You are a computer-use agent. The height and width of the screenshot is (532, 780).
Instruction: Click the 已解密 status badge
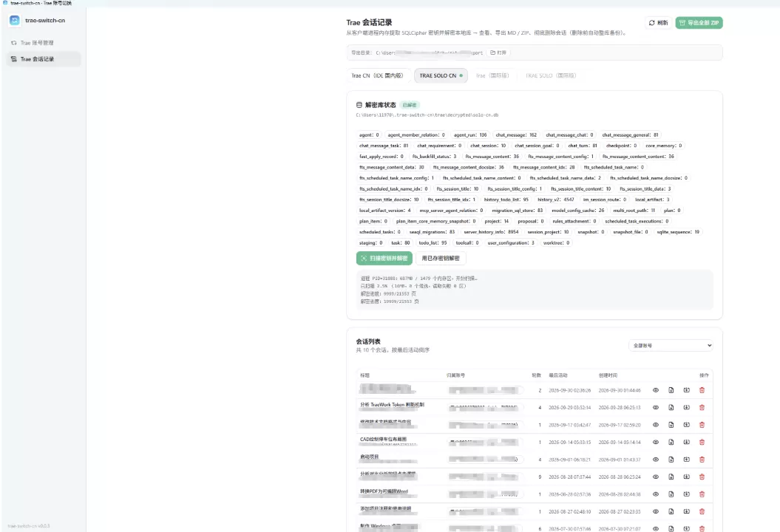coord(410,105)
